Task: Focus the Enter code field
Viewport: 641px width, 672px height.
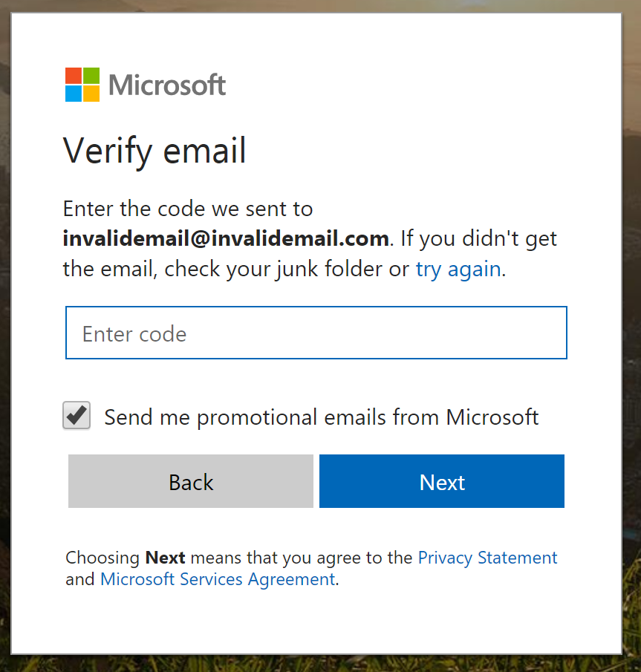Action: click(x=316, y=333)
